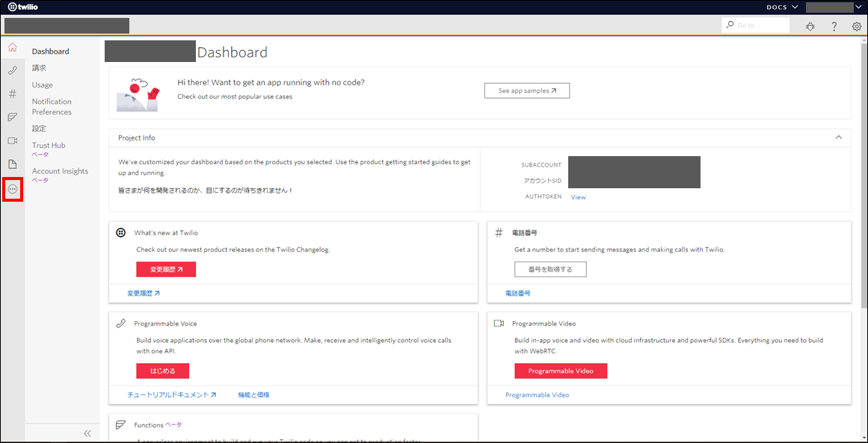
Task: Click What's new at Twilio heading
Action: tap(166, 233)
